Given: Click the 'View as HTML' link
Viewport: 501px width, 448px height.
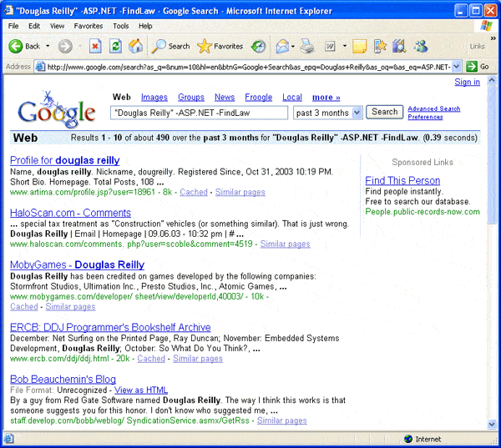Looking at the screenshot, I should pos(141,390).
